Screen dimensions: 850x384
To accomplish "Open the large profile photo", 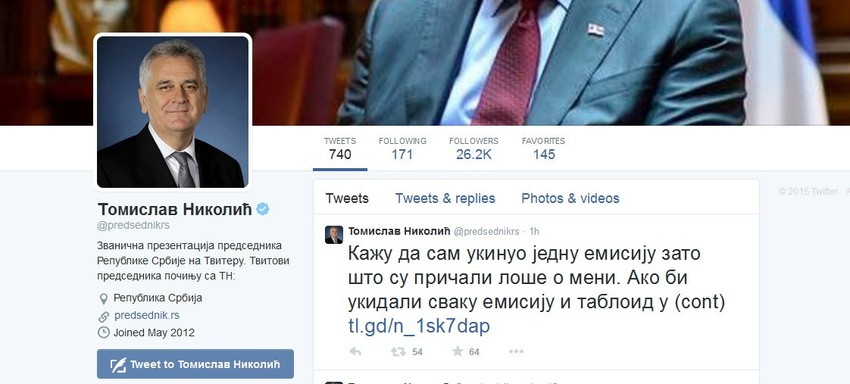I will pos(173,112).
